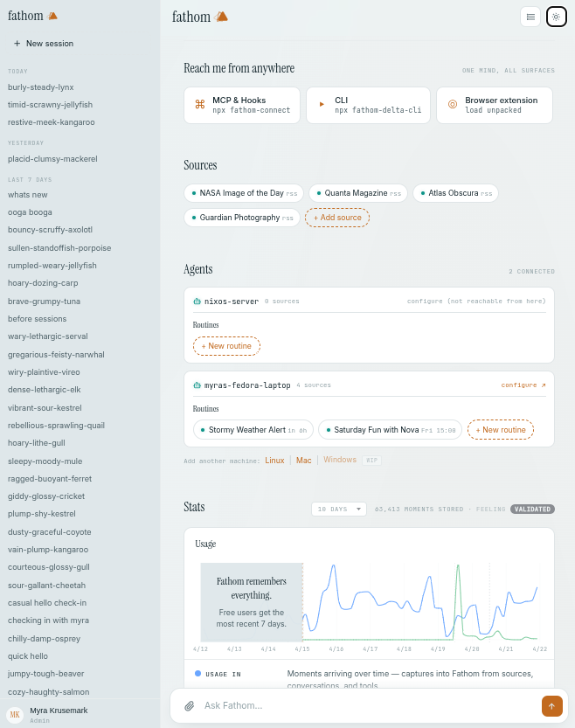Open session whats new
This screenshot has height=728, width=575.
point(28,195)
